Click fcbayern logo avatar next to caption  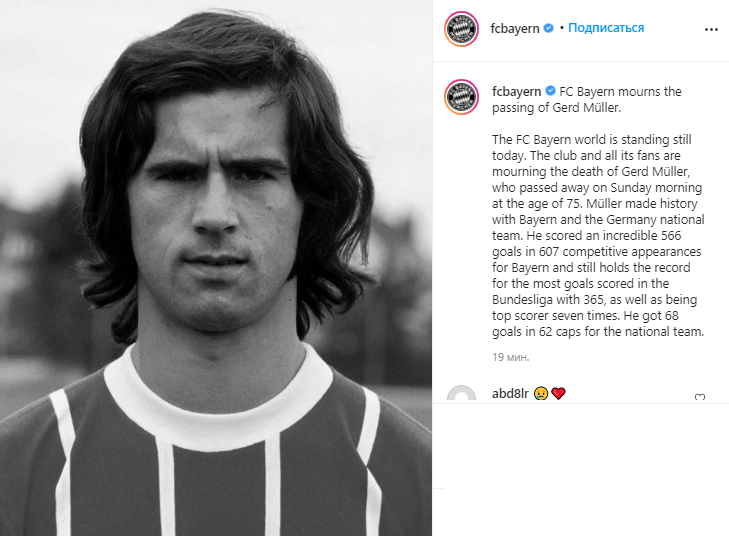[x=461, y=96]
